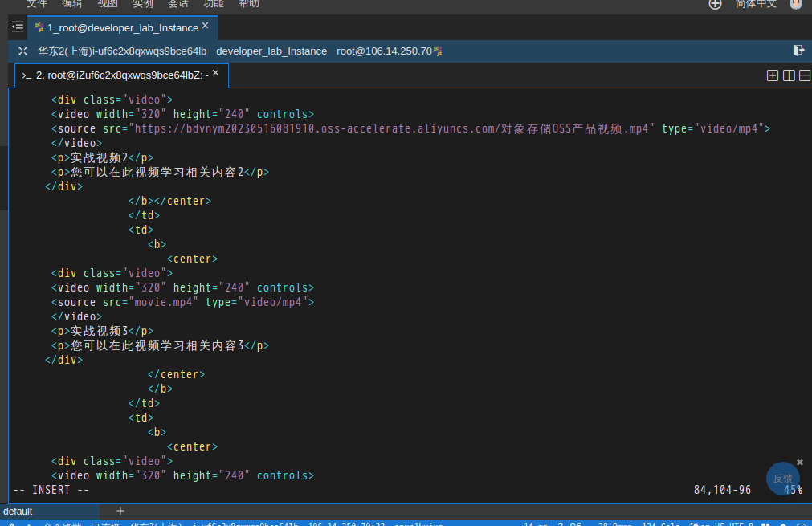The height and width of the screenshot is (526, 812).
Task: Open the 简体中文 language selector
Action: coord(756,4)
